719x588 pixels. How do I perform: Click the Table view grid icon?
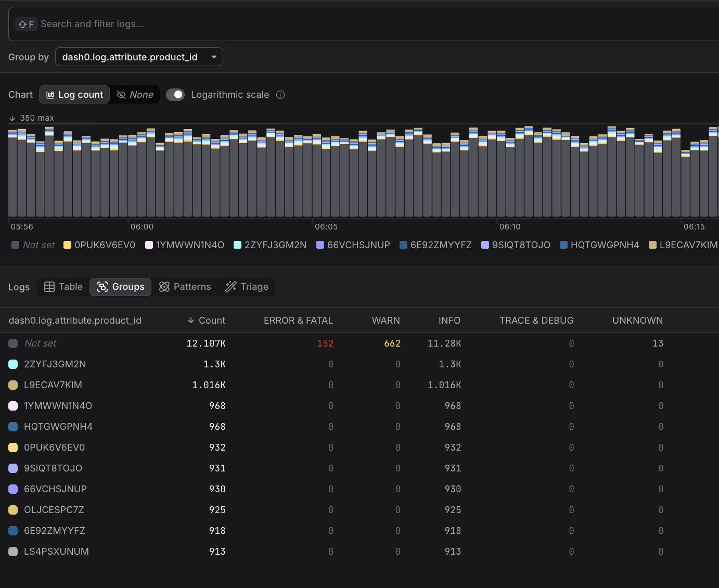pos(49,287)
